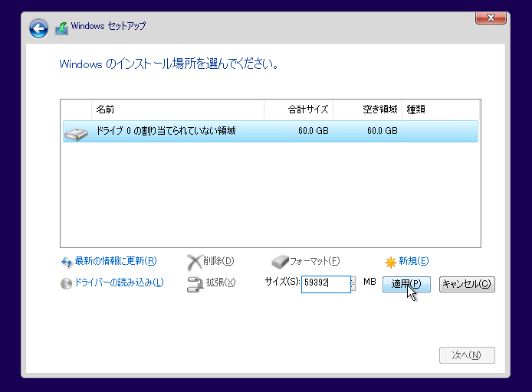Click the 種類 column header

pyautogui.click(x=441, y=109)
